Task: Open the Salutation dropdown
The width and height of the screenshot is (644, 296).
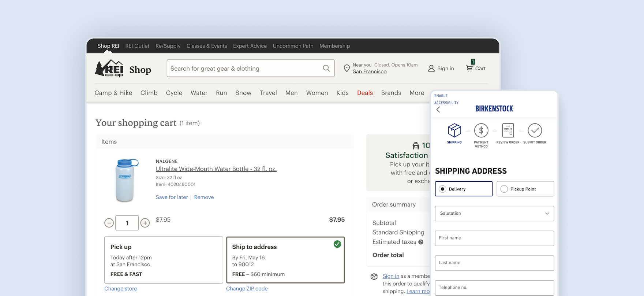Action: (494, 214)
